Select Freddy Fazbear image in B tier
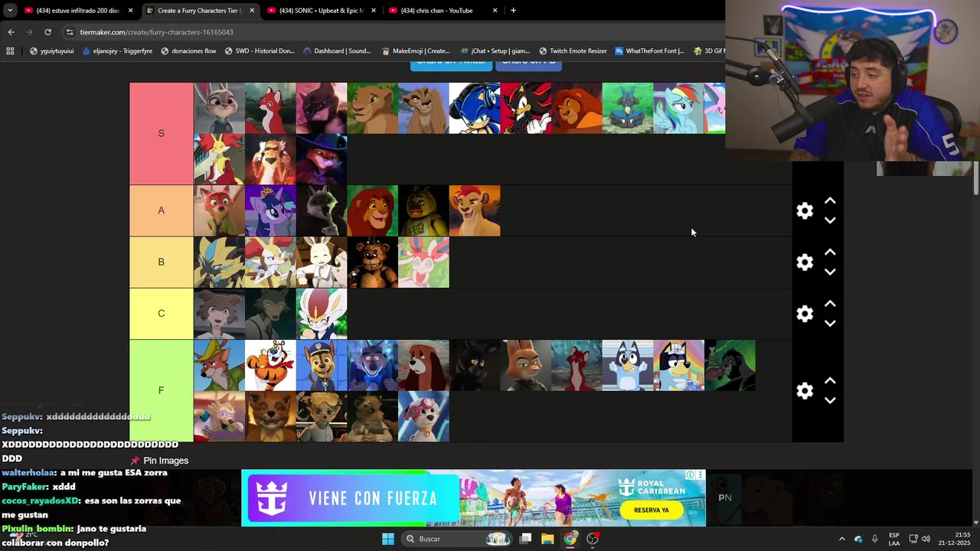The image size is (980, 551). click(x=373, y=262)
